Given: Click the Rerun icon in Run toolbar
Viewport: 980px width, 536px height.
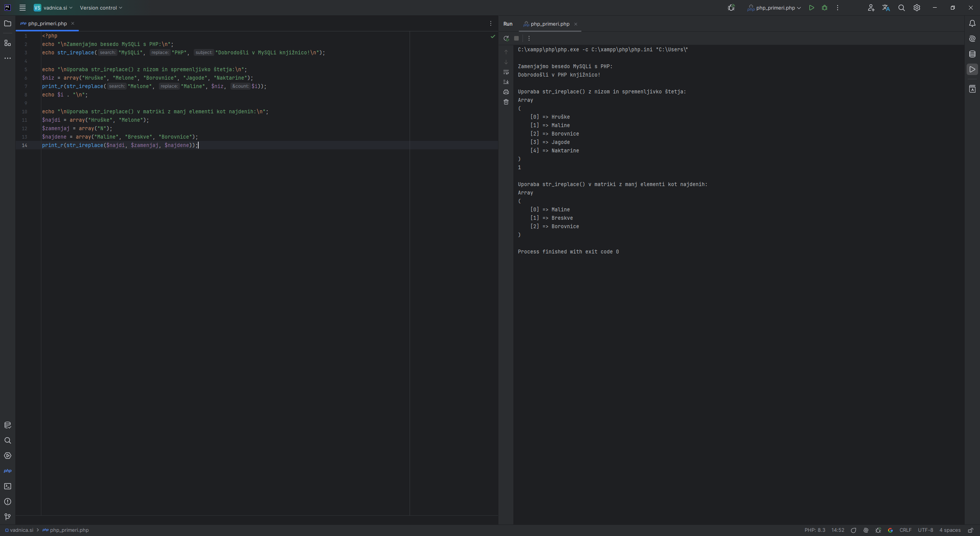Looking at the screenshot, I should [x=506, y=38].
